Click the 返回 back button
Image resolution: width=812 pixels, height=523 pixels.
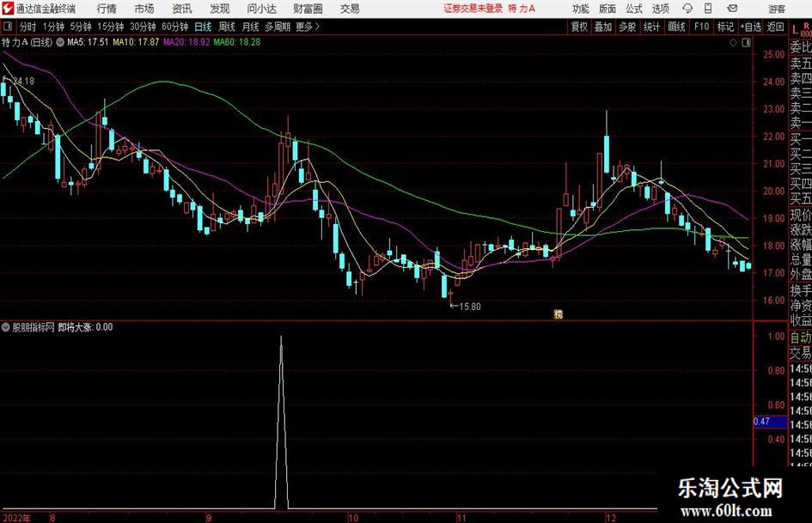click(x=775, y=27)
